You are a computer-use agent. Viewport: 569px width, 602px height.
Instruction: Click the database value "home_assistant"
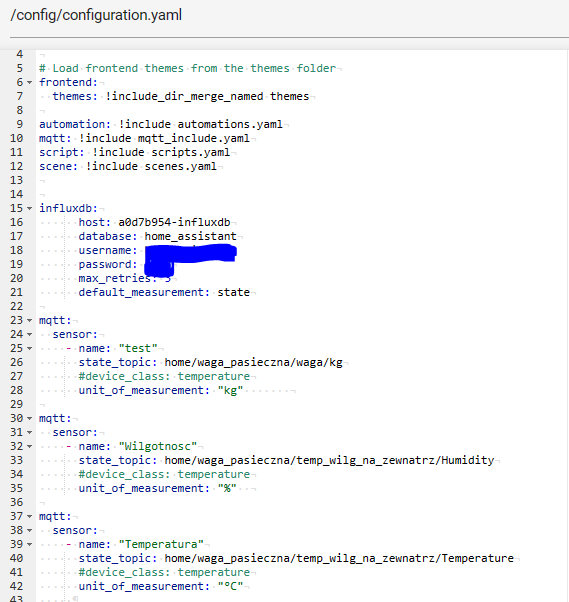click(191, 236)
